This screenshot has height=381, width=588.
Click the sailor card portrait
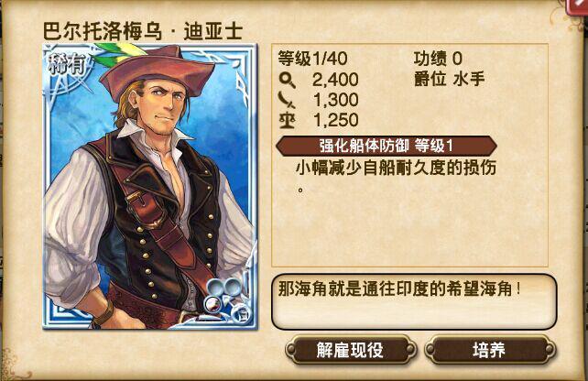(x=150, y=187)
